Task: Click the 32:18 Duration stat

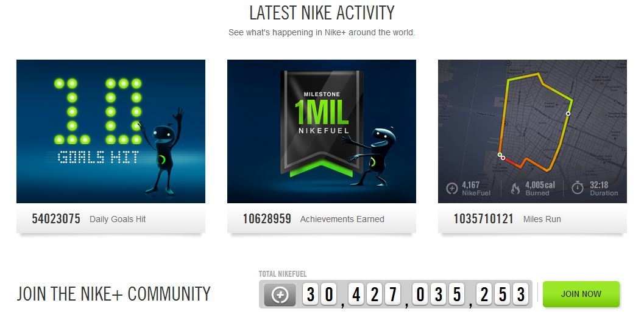Action: pos(603,188)
